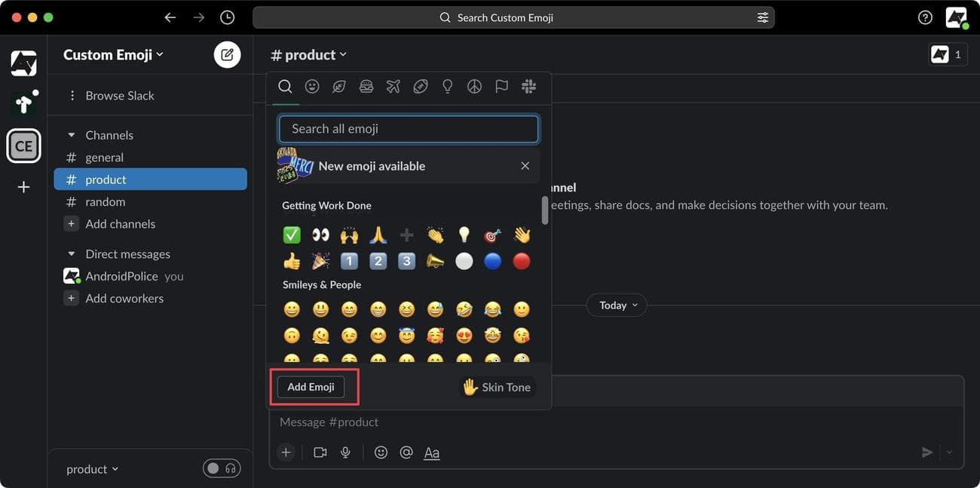The width and height of the screenshot is (980, 488).
Task: Toggle the huddle headphones switch
Action: click(x=222, y=468)
